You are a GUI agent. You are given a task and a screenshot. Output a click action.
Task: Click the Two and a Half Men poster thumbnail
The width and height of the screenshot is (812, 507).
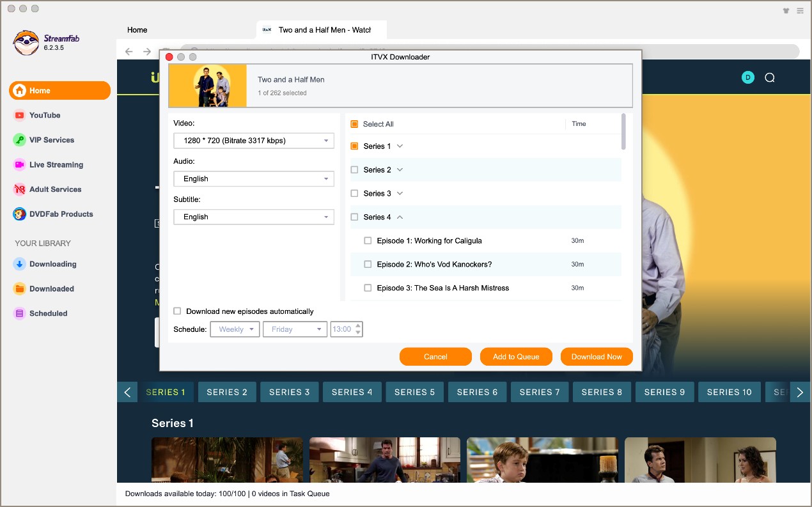(x=208, y=85)
